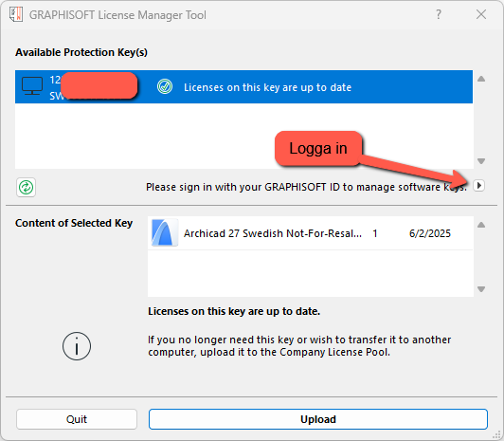Click the information circle icon
504x441 pixels.
point(77,346)
